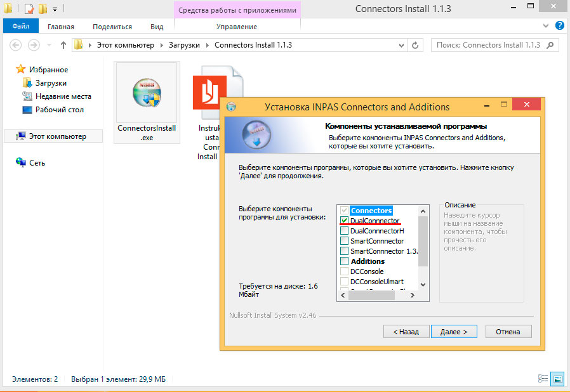This screenshot has width=570, height=392.
Task: Click the component list horizontal scrollbar thumb
Action: [371, 296]
